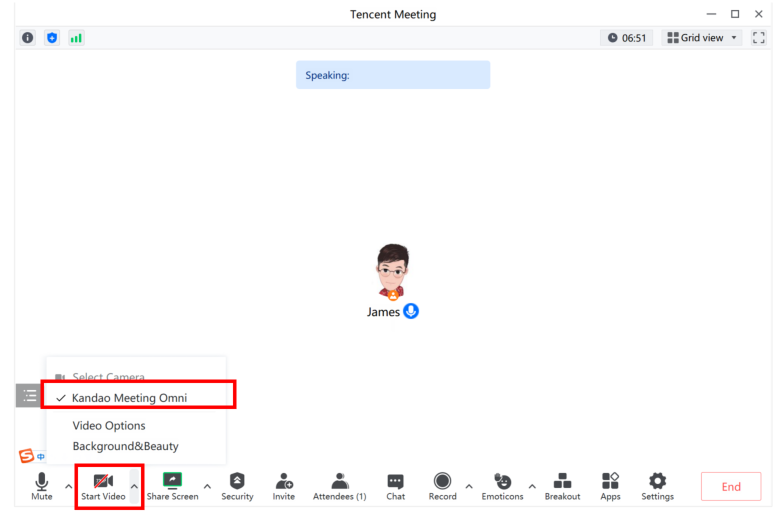Open the Attendees (1) list
The width and height of the screenshot is (781, 522).
tap(340, 486)
